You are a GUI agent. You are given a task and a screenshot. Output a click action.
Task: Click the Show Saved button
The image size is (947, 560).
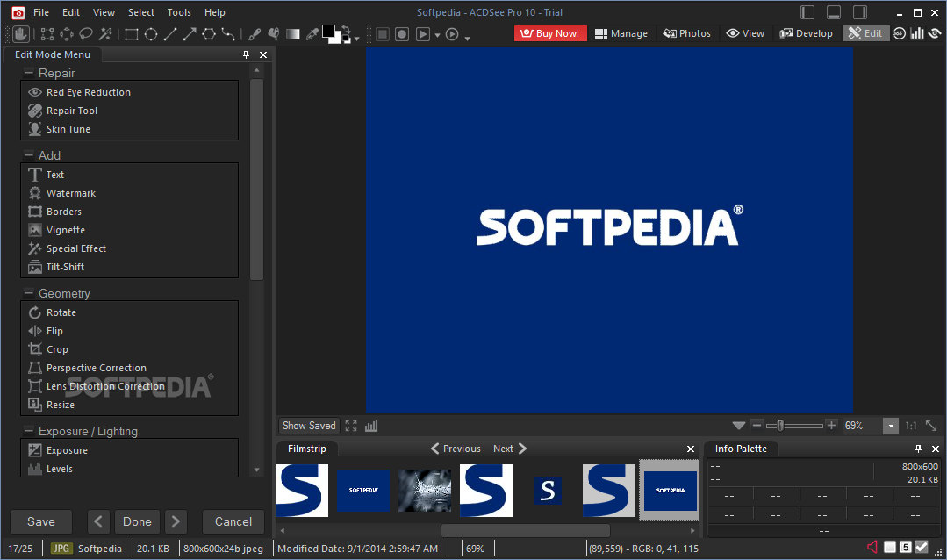click(x=309, y=426)
